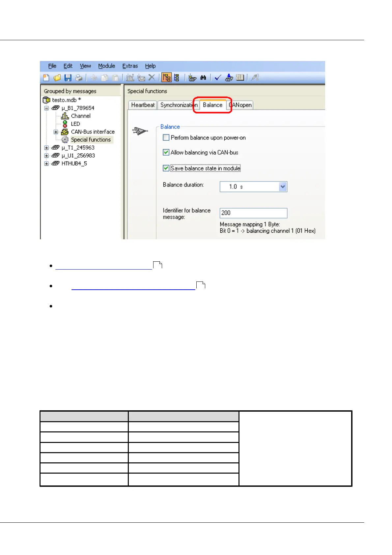392x555 pixels.
Task: Expand the HTHUB4_5 tree node
Action: click(46, 163)
